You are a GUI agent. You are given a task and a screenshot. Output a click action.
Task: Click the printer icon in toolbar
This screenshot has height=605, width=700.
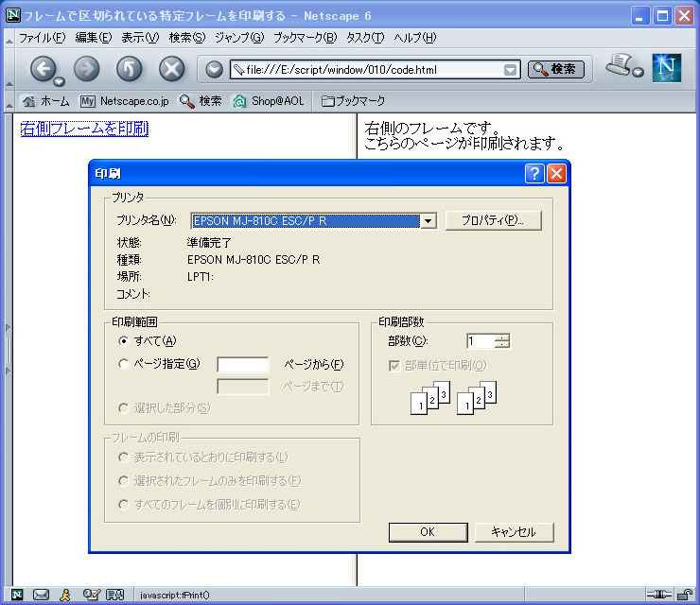click(x=620, y=64)
